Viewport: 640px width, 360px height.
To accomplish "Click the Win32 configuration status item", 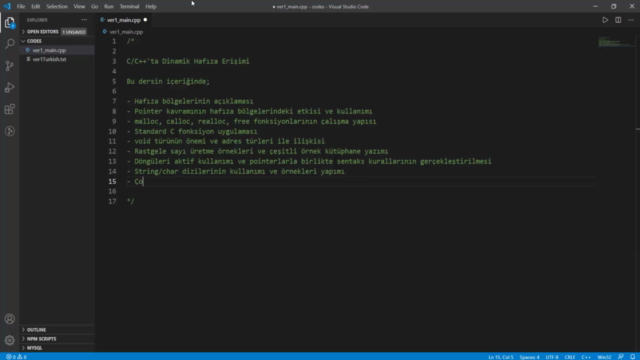I will point(604,357).
